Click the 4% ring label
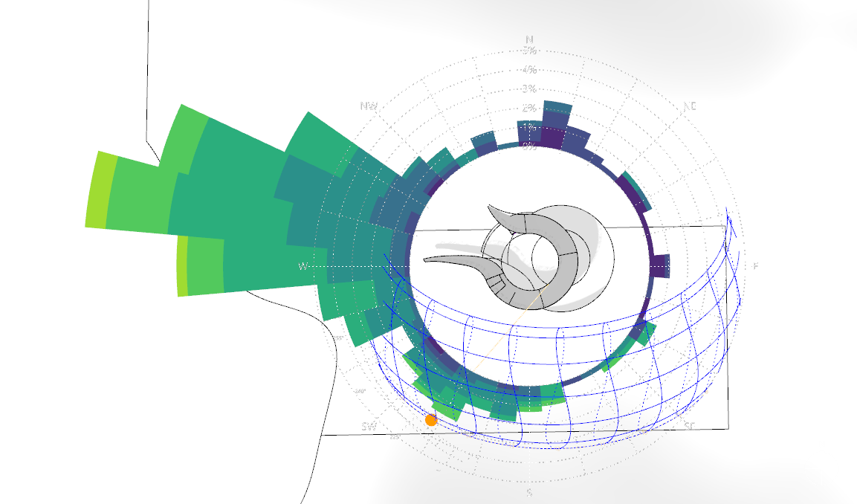 point(529,69)
